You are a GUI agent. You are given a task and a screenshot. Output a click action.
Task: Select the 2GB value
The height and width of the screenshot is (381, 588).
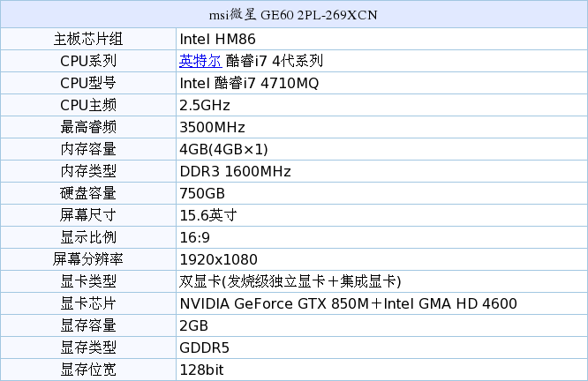[x=193, y=325]
